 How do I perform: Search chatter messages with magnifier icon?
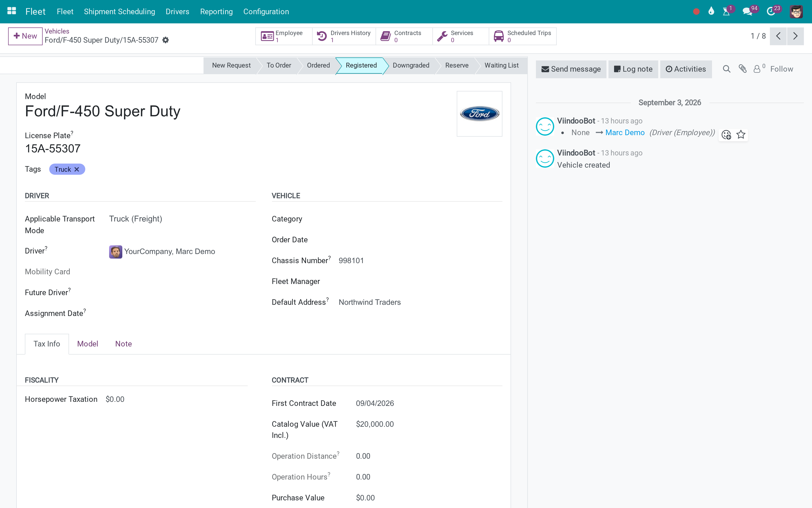pos(726,69)
